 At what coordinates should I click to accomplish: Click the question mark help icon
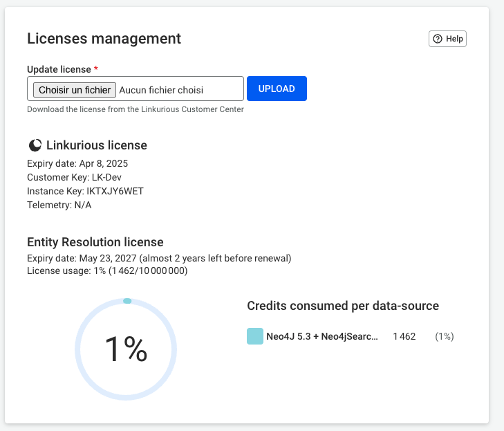[x=438, y=39]
